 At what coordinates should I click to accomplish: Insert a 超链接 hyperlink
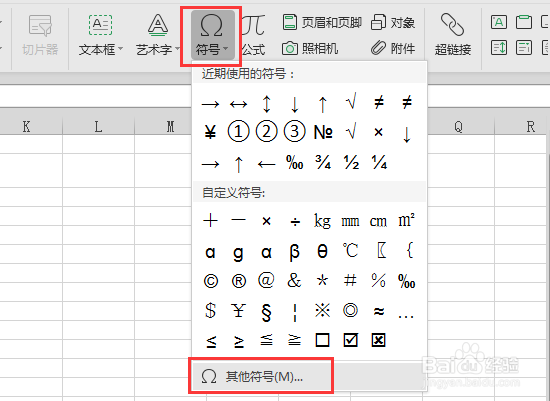click(452, 35)
